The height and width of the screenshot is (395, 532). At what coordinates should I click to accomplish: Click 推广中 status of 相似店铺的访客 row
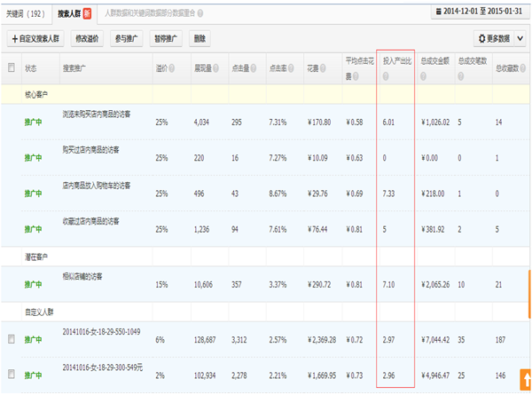tap(33, 284)
